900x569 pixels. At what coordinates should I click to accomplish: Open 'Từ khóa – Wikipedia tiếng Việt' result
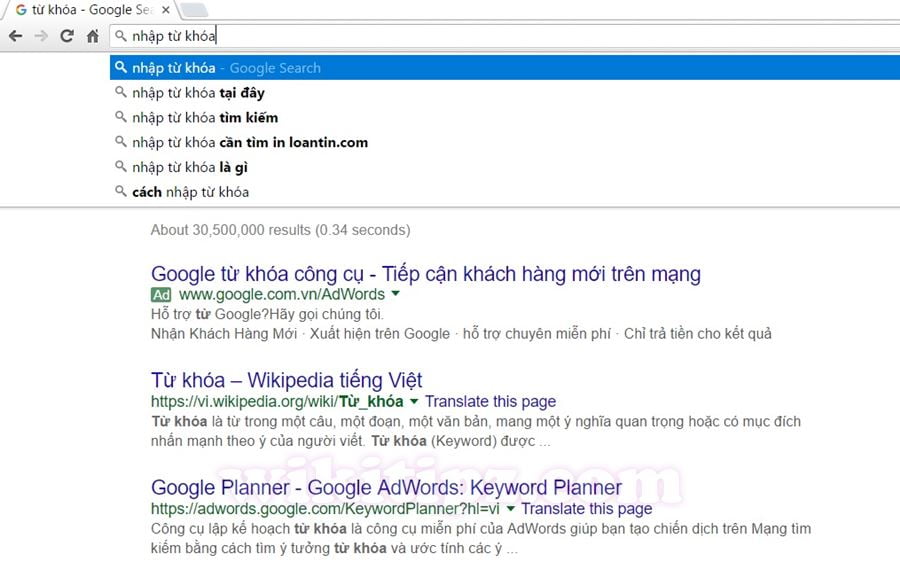pyautogui.click(x=286, y=380)
